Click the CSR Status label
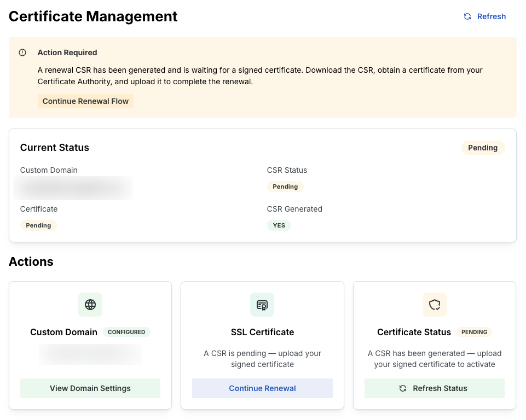The image size is (526, 420). (287, 170)
